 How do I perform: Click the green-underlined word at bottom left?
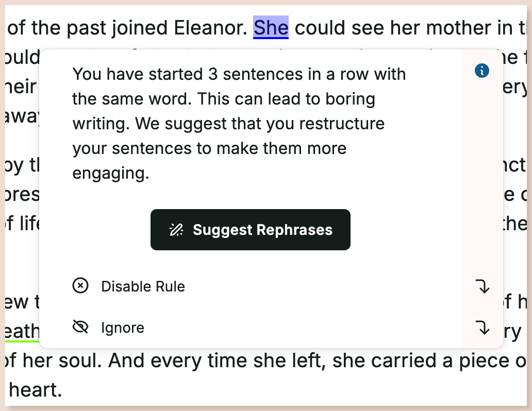click(22, 332)
